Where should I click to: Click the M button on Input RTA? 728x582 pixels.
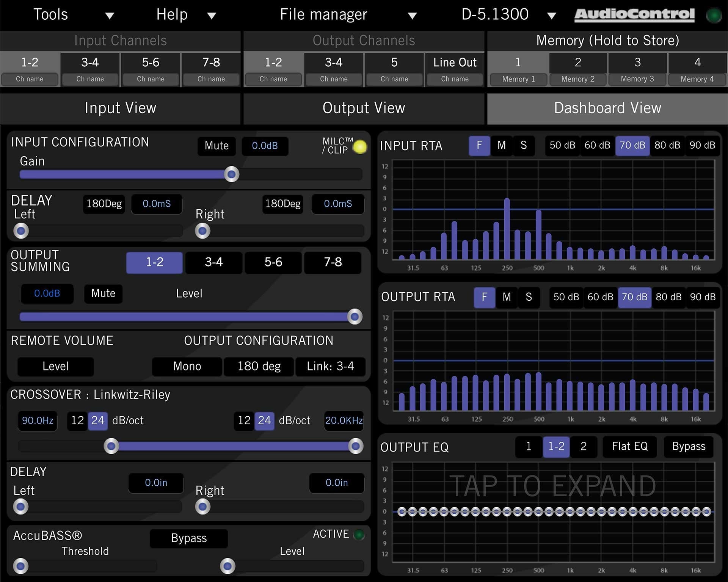point(501,146)
